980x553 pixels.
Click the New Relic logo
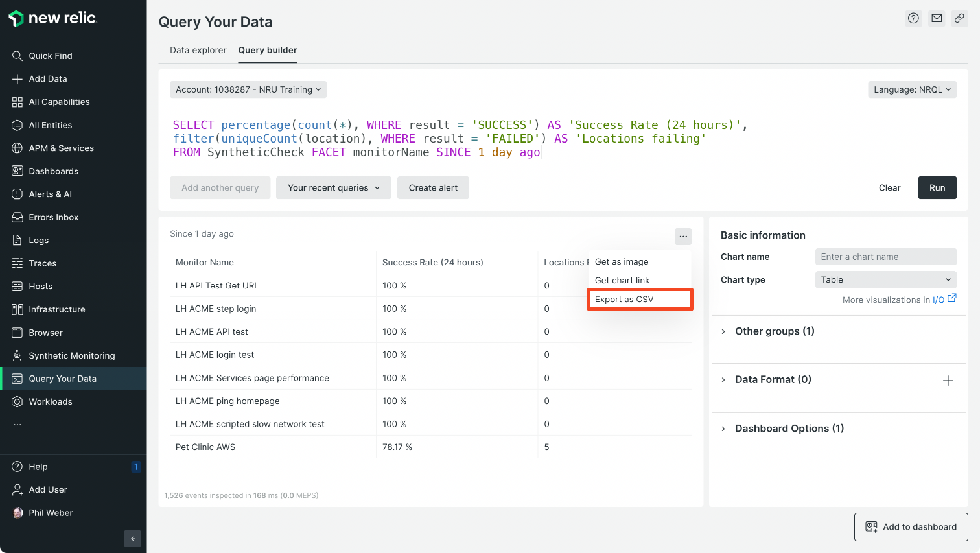(52, 18)
